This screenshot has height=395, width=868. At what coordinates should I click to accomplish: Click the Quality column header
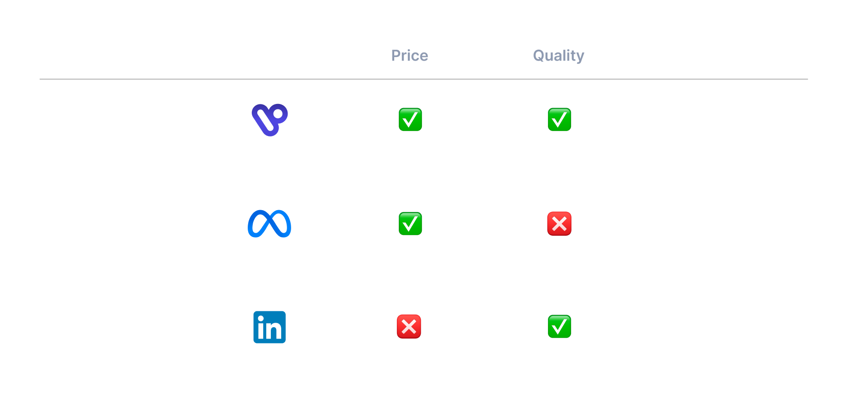click(558, 56)
